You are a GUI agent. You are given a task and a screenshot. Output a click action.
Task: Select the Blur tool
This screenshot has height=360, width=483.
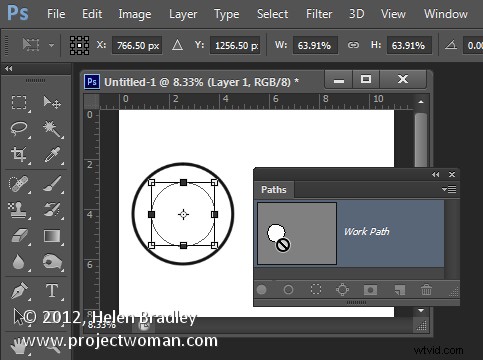coord(19,262)
